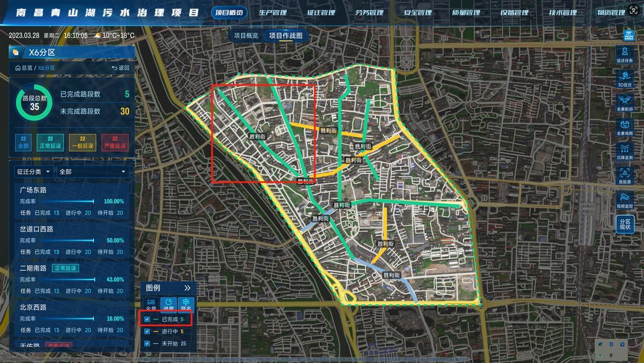The width and height of the screenshot is (644, 363).
Task: Open the 征迁分类 dropdown
Action: point(33,172)
